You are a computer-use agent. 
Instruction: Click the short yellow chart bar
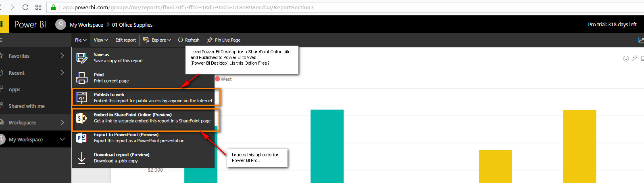(495, 166)
